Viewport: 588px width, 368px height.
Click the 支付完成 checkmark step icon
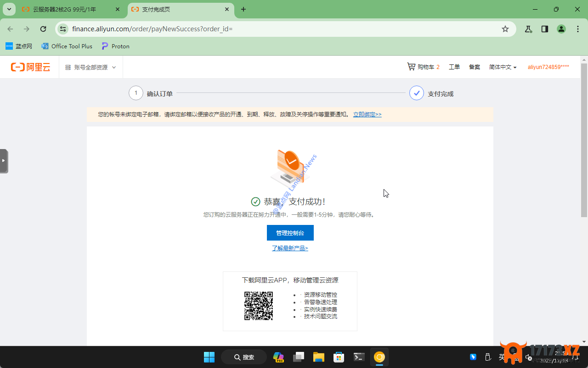[x=417, y=93]
